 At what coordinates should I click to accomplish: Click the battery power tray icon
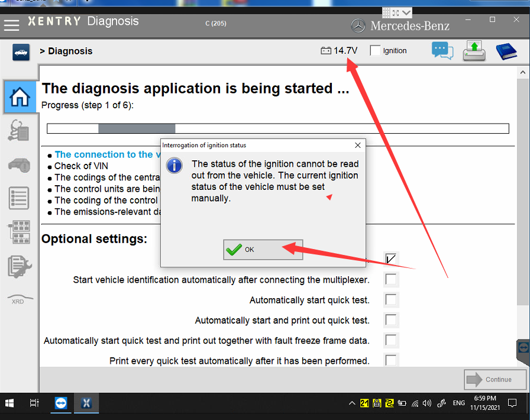click(x=402, y=403)
